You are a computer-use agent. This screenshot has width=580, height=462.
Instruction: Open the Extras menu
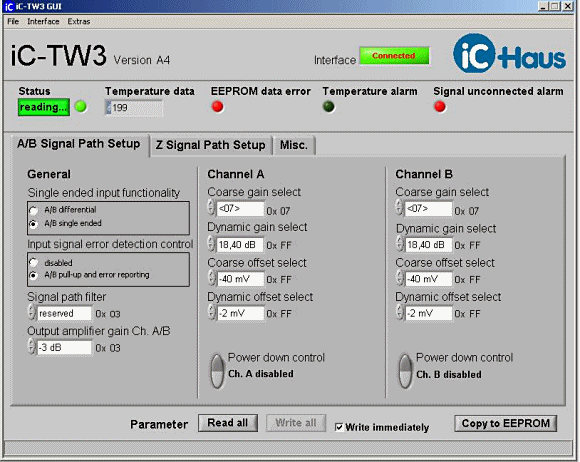pyautogui.click(x=79, y=21)
